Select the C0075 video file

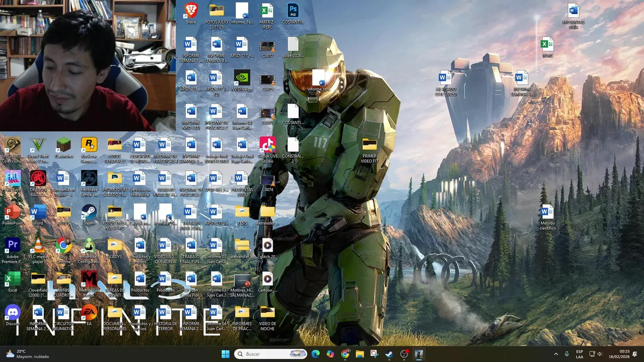click(268, 83)
